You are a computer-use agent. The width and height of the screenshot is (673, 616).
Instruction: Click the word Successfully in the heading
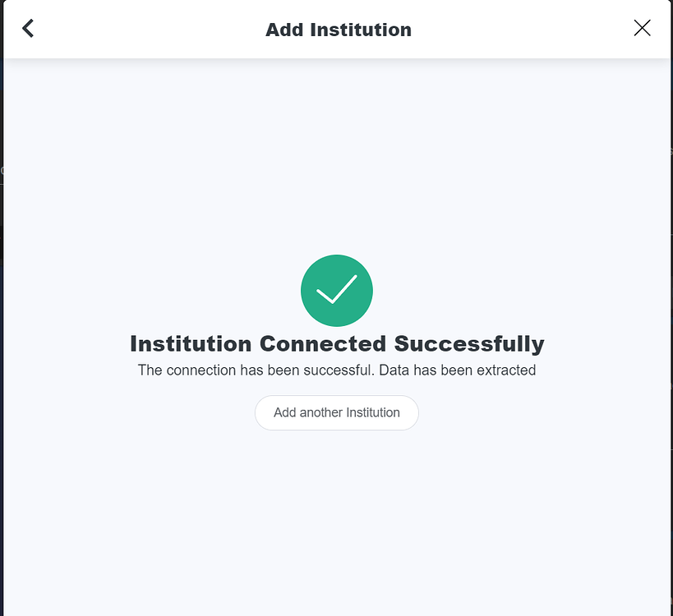click(x=468, y=343)
